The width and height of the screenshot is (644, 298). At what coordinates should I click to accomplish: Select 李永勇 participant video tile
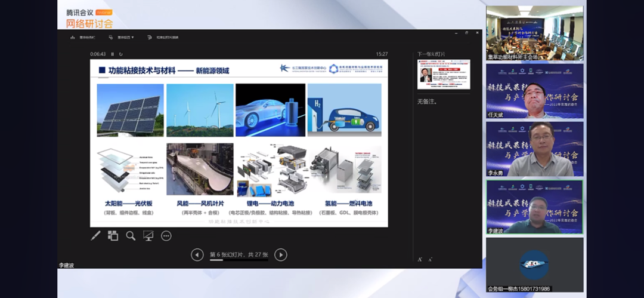click(534, 149)
